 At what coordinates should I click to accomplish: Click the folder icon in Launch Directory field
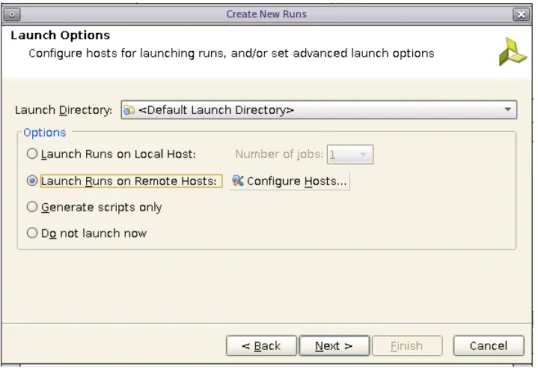(x=129, y=110)
